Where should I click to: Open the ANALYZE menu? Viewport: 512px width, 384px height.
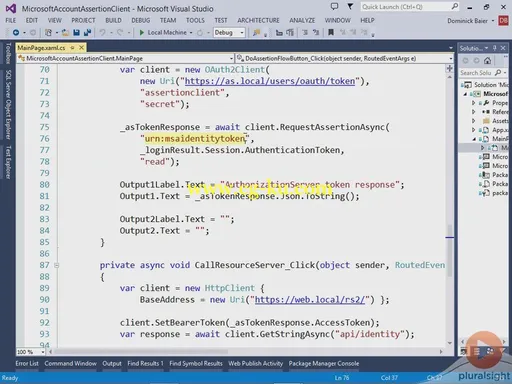(x=302, y=20)
